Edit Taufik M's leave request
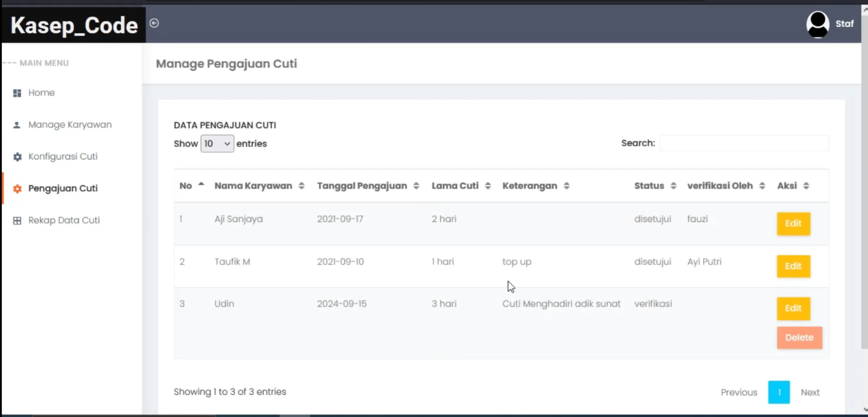 (793, 266)
